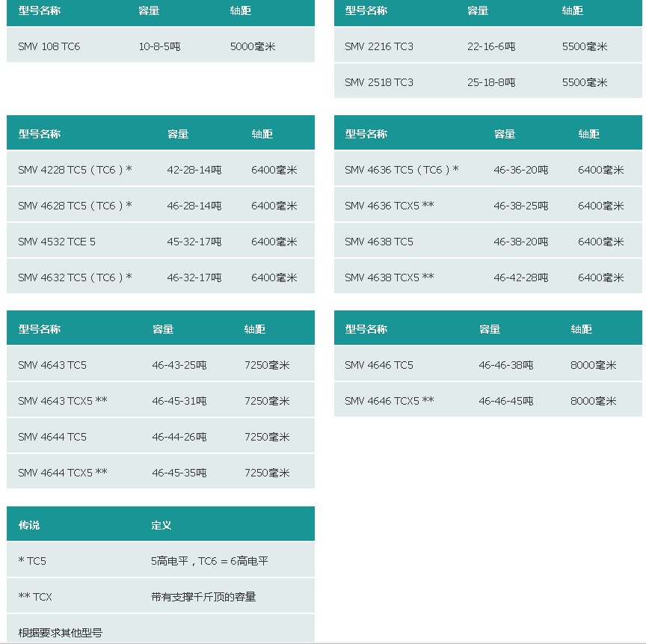Select the SMV 2216 TC3 model cell
This screenshot has width=646, height=644.
378,46
